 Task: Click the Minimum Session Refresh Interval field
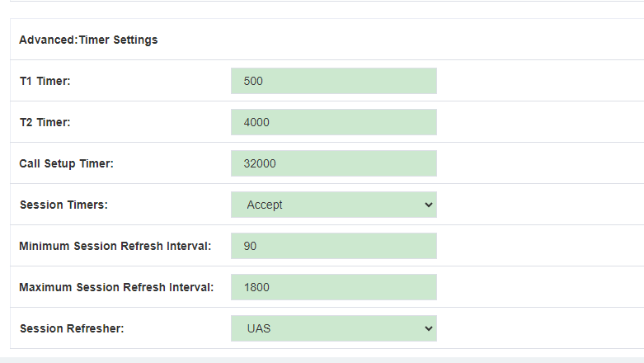point(333,246)
